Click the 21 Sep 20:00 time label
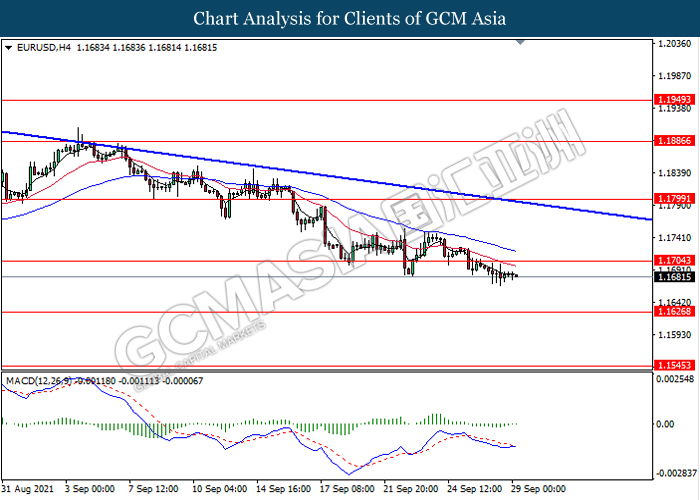 411,489
